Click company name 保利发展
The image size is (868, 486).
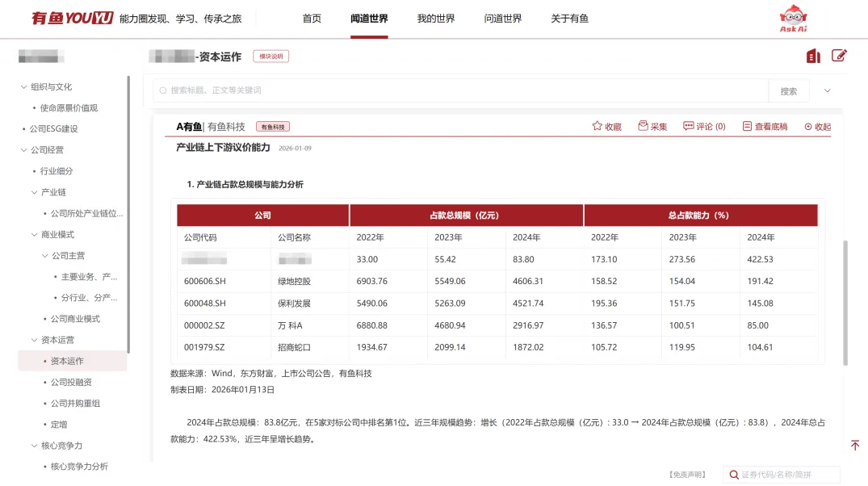tap(294, 304)
